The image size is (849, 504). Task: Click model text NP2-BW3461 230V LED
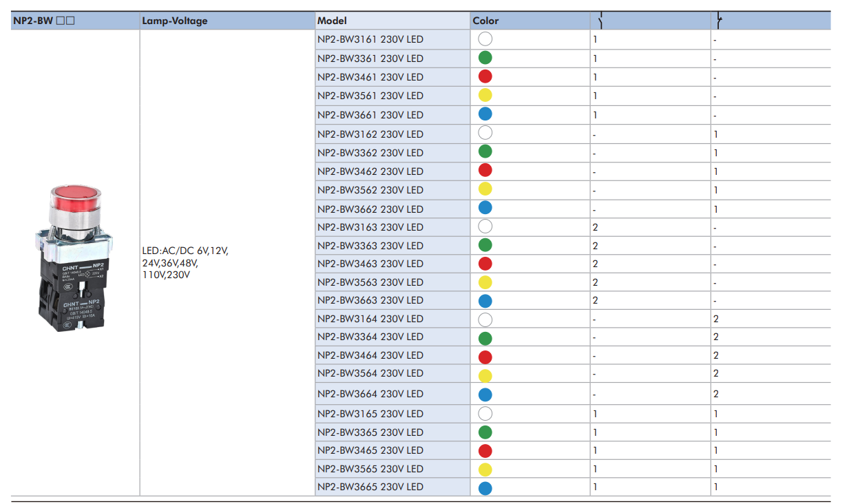click(370, 77)
